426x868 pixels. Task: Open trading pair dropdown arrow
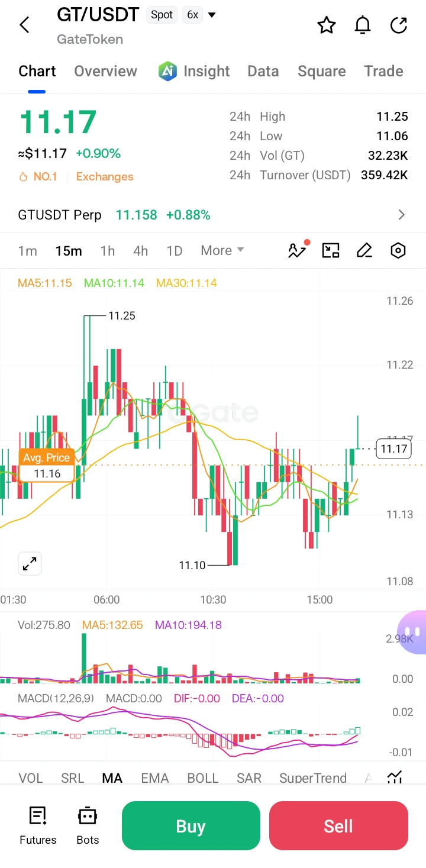pyautogui.click(x=212, y=15)
